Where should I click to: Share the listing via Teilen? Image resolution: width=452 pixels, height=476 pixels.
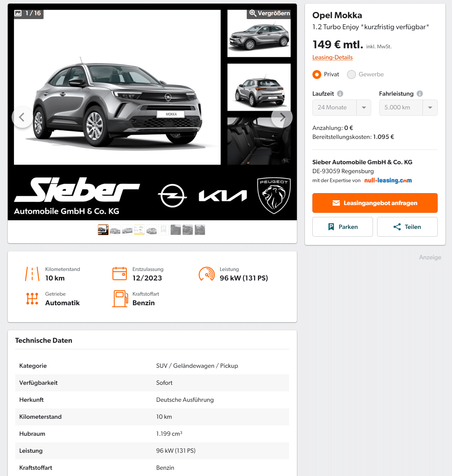point(407,227)
